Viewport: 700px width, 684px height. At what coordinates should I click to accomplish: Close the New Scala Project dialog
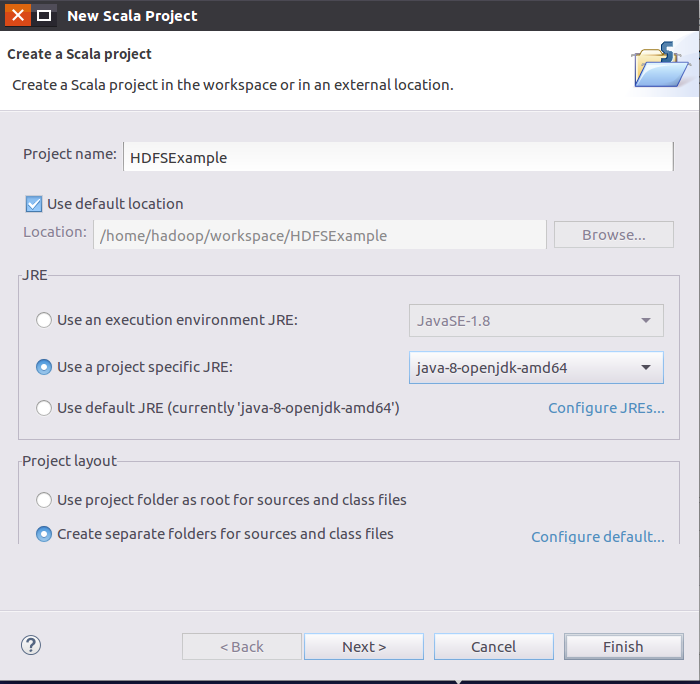coord(18,15)
